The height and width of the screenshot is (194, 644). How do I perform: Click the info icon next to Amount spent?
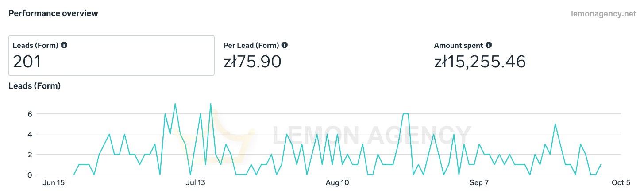tap(489, 45)
